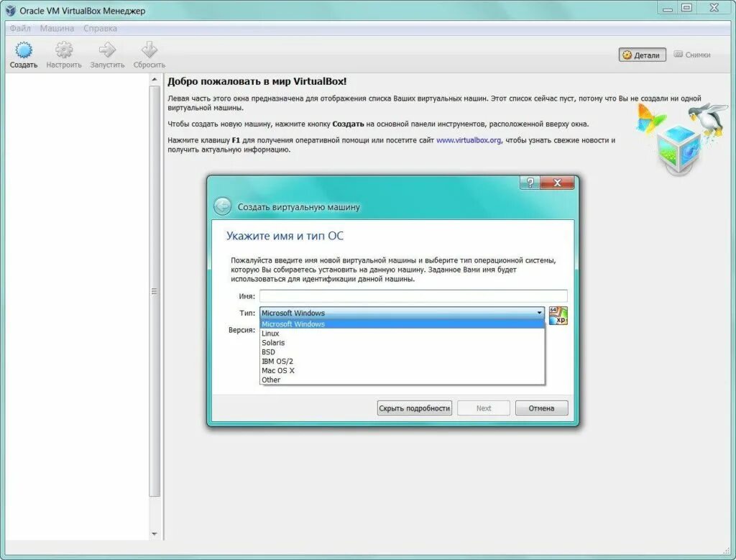This screenshot has width=736, height=560.
Task: Choose BSD from the type list
Action: [x=402, y=352]
